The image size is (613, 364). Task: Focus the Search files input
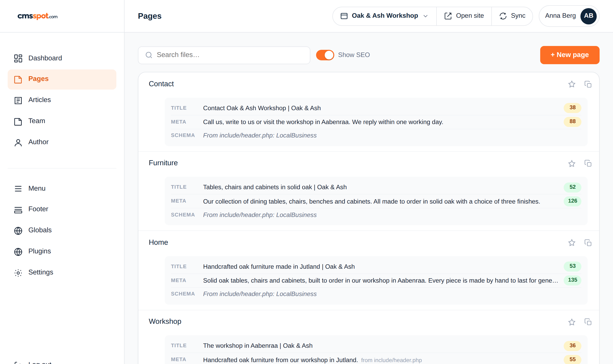[224, 55]
